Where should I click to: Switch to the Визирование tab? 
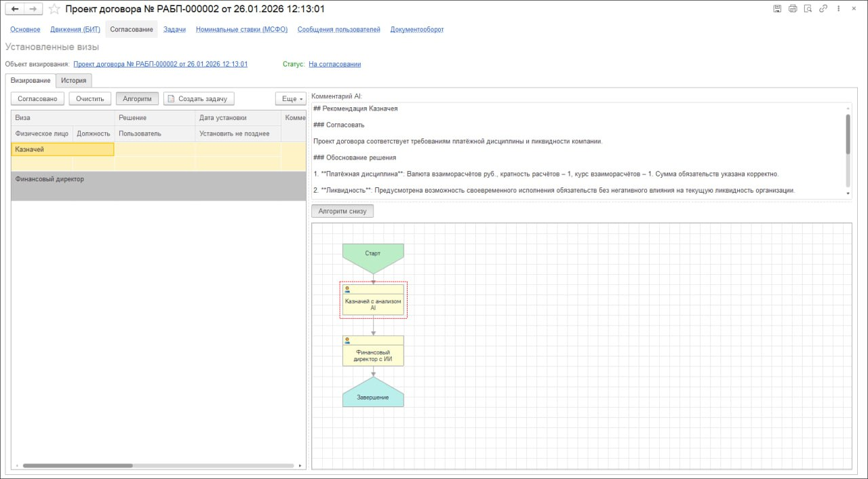point(31,80)
